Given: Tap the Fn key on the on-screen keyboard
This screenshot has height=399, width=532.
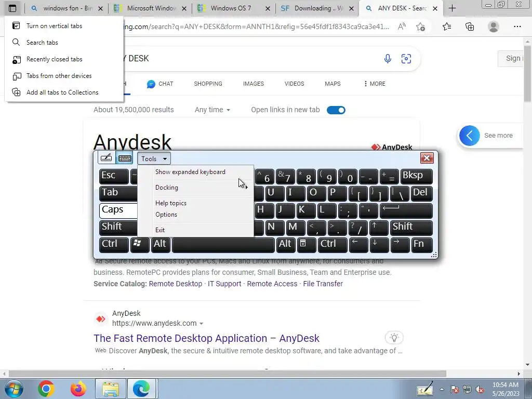Looking at the screenshot, I should [422, 245].
